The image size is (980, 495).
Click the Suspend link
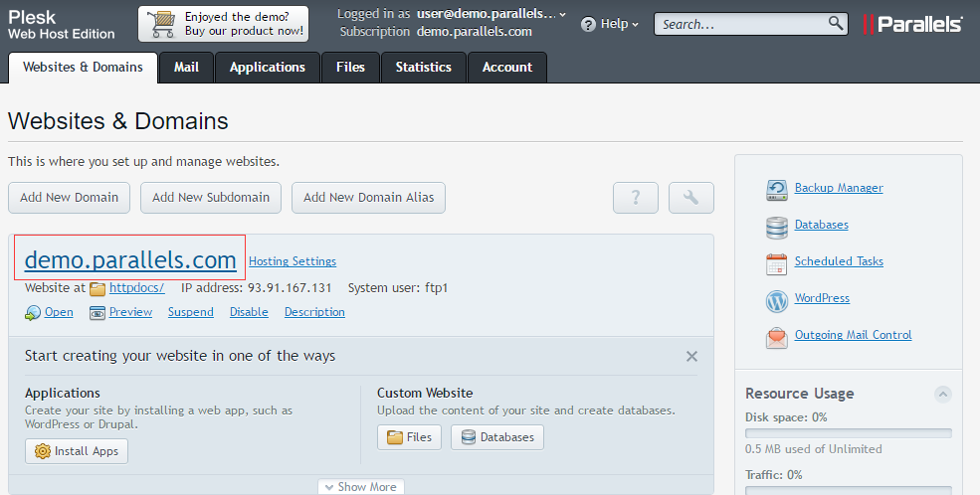tap(191, 312)
